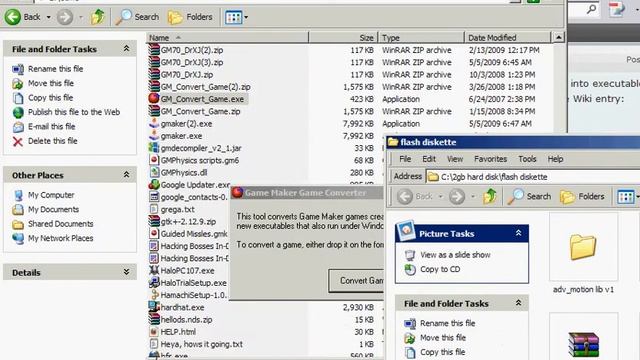Open Back history dropdown in rear Explorer window
This screenshot has width=640, height=360.
coord(49,17)
